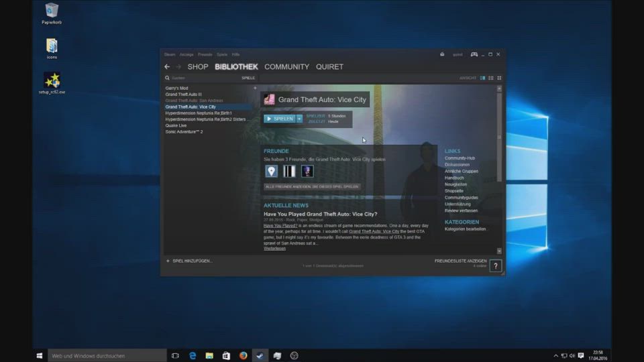Open the SHOP tab
Screen dimensions: 644x362
pyautogui.click(x=198, y=67)
